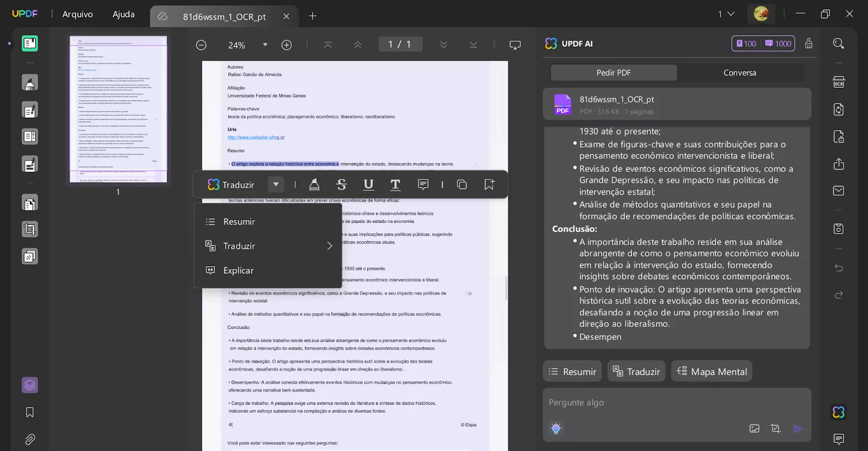Select the page 1 thumbnail
Viewport: 868px width, 451px height.
(x=118, y=109)
